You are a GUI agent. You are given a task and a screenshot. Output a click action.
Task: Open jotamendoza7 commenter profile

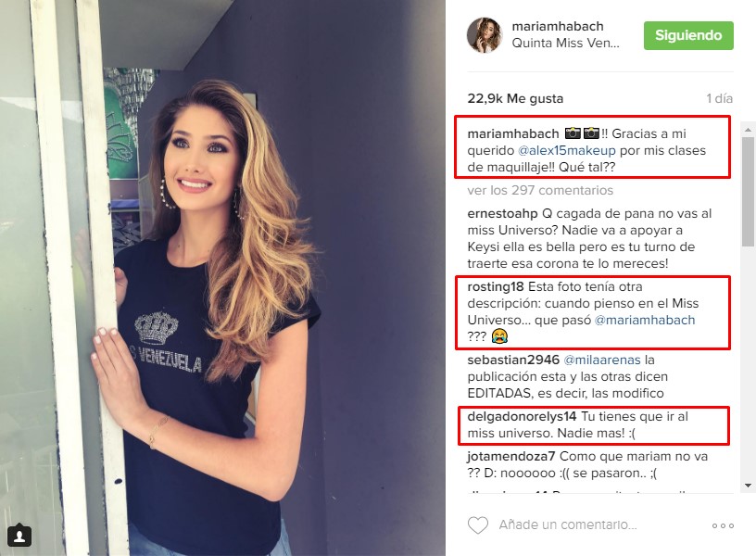[x=511, y=456]
